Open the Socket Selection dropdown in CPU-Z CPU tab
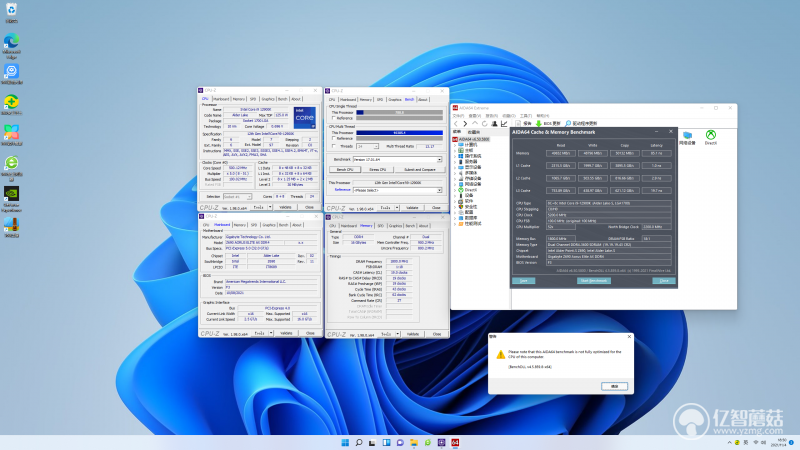This screenshot has height=450, width=800. coord(249,196)
